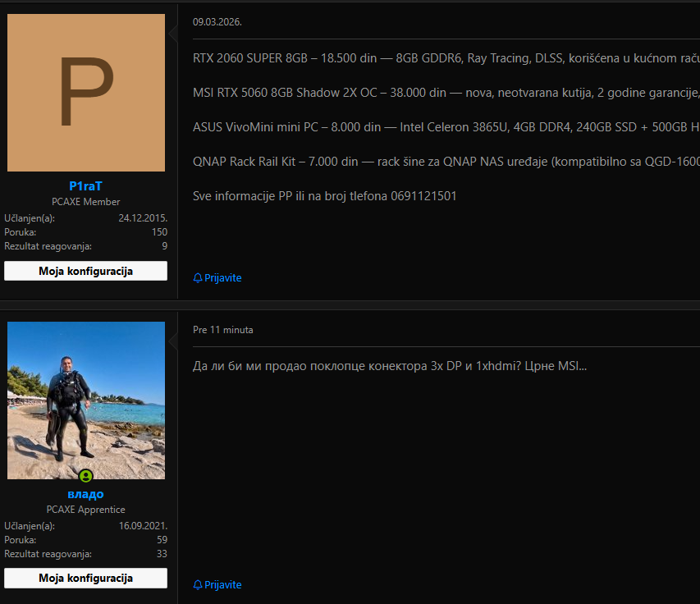Image resolution: width=700 pixels, height=604 pixels.
Task: Open владо's scuba diver avatar photo
Action: 86,400
